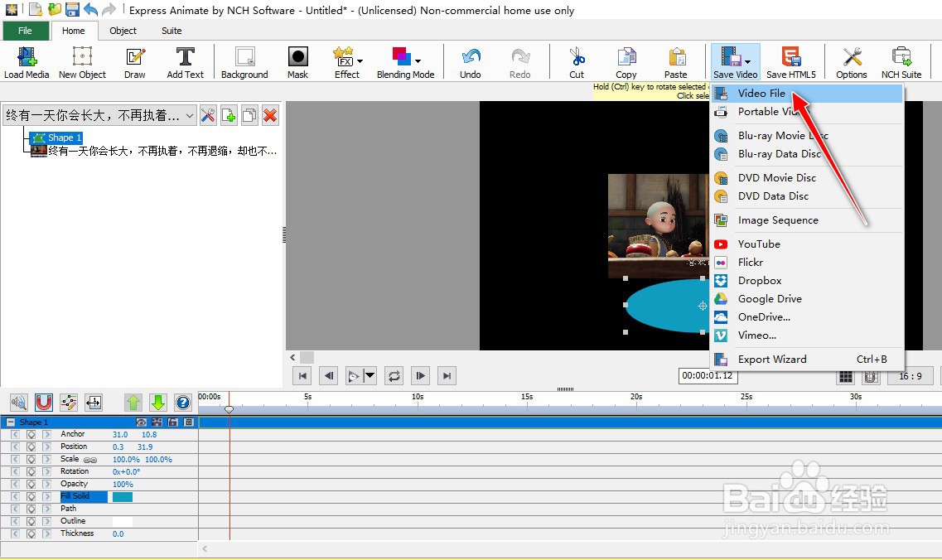Toggle the timeline snapping magnet
The image size is (942, 560).
coord(44,402)
